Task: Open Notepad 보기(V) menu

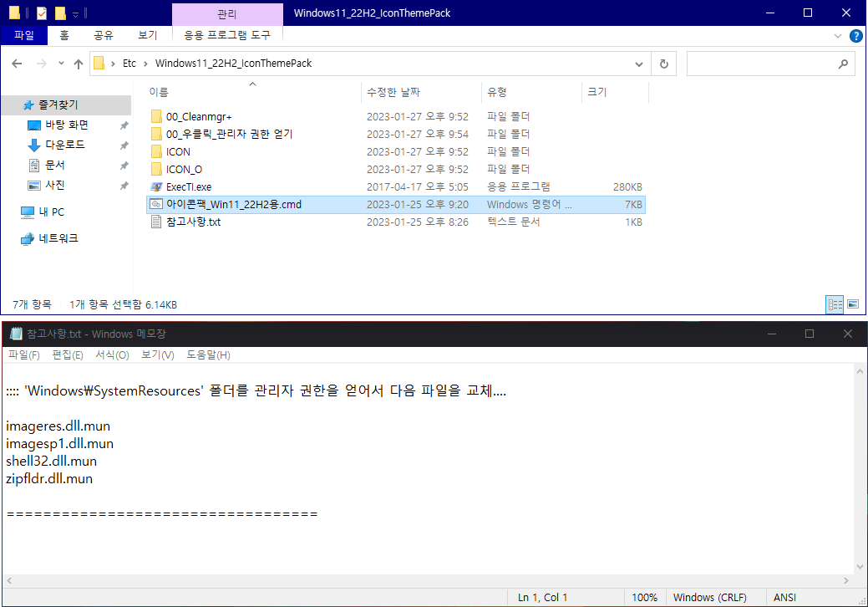Action: [158, 355]
